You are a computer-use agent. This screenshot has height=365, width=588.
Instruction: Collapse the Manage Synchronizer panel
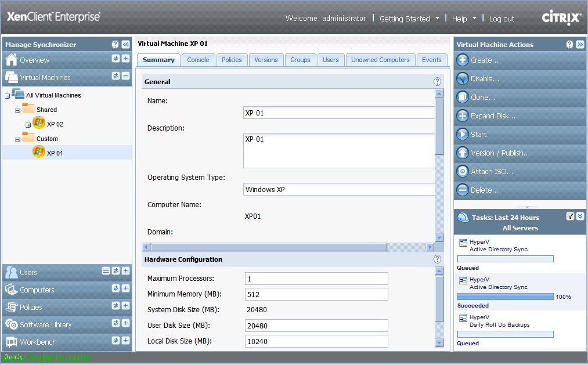click(x=125, y=45)
